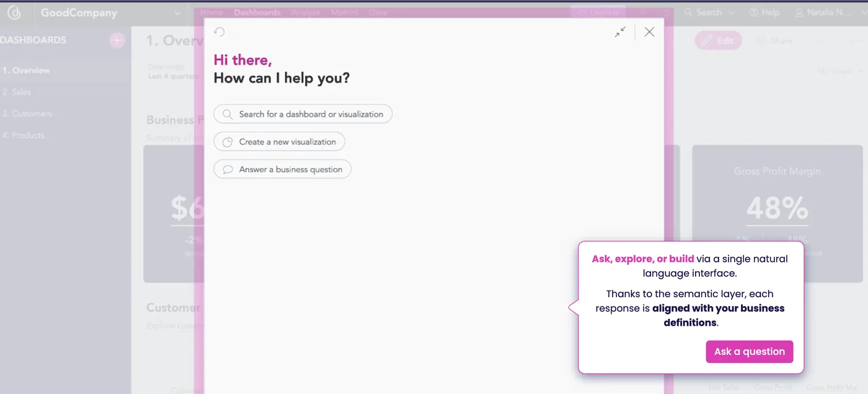Select the 2. Sales dashboard
The height and width of the screenshot is (394, 868).
65,92
